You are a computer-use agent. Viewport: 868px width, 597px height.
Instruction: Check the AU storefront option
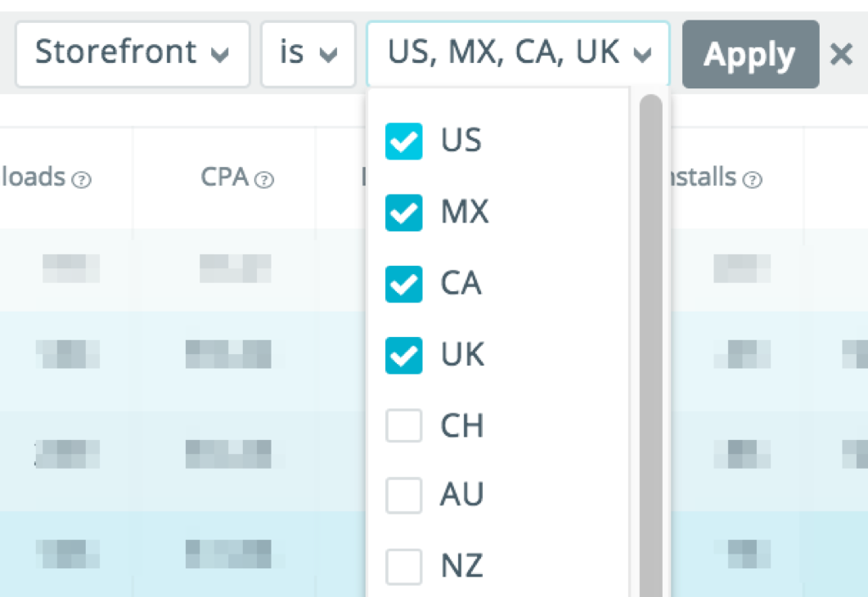pyautogui.click(x=403, y=495)
